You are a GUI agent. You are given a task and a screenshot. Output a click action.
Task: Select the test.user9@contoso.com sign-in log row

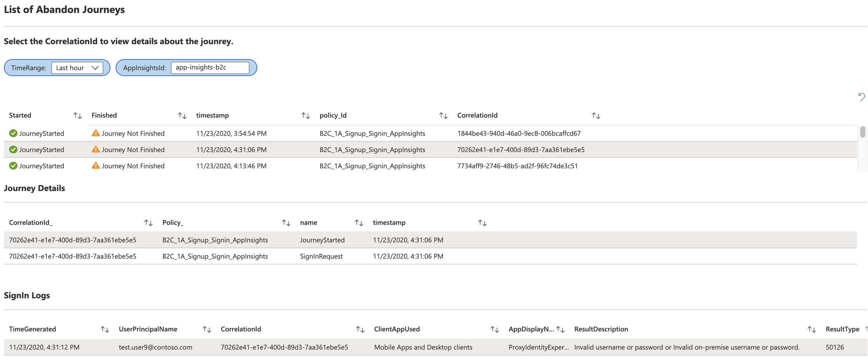[155, 347]
